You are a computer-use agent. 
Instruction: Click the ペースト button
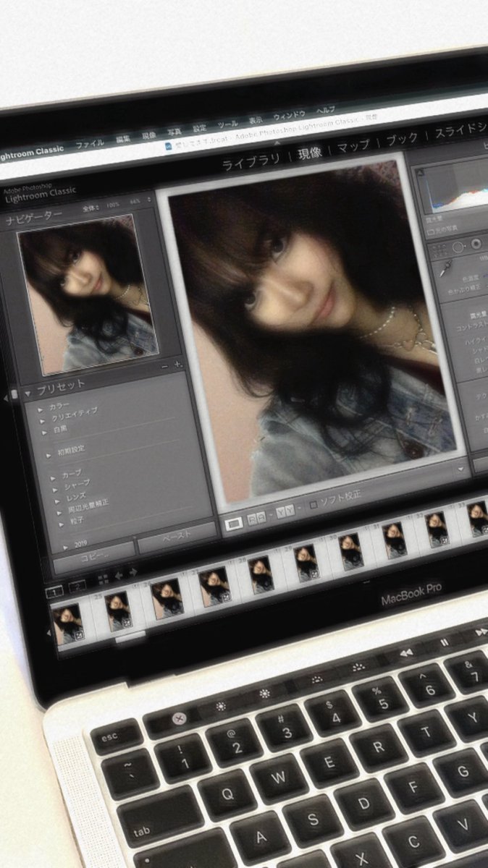(177, 538)
